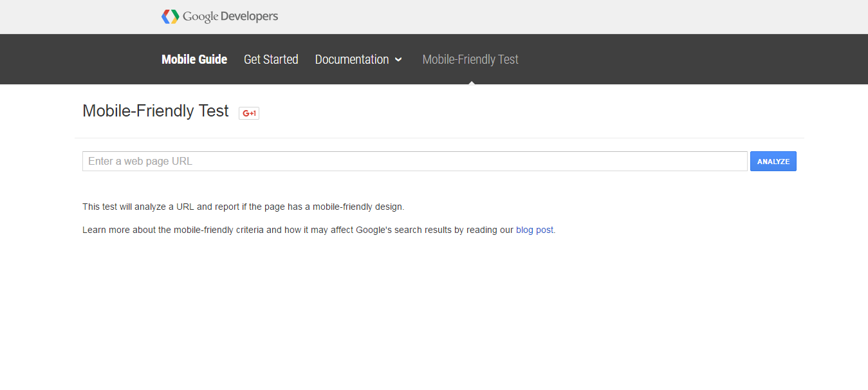Click the blue ANALYZE button
Image resolution: width=868 pixels, height=390 pixels.
[773, 162]
